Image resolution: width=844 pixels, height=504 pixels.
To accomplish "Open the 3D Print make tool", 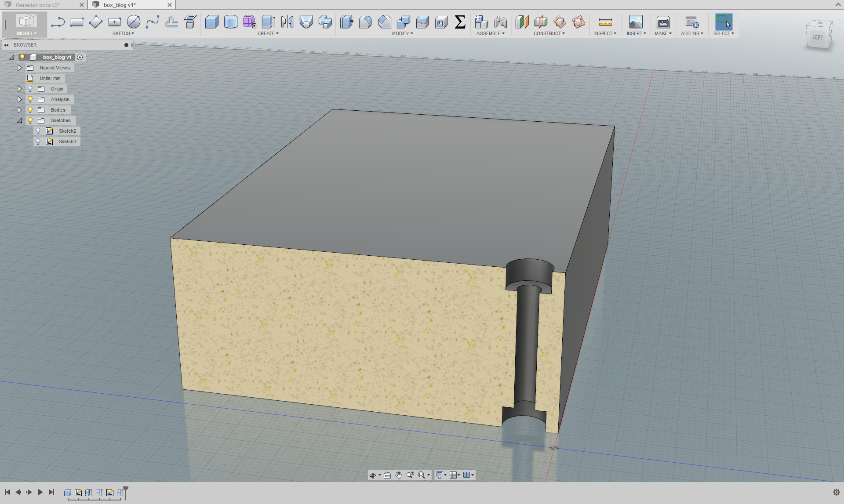I will pos(663,22).
